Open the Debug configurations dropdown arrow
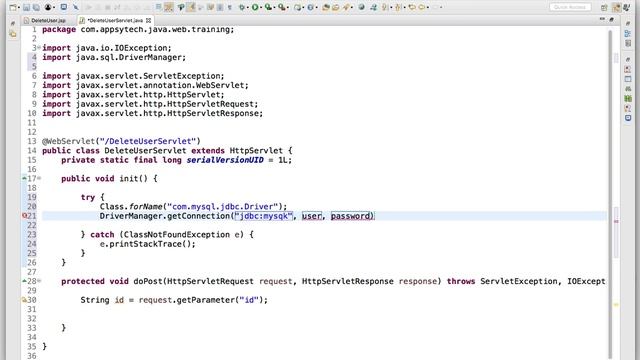 click(x=248, y=7)
